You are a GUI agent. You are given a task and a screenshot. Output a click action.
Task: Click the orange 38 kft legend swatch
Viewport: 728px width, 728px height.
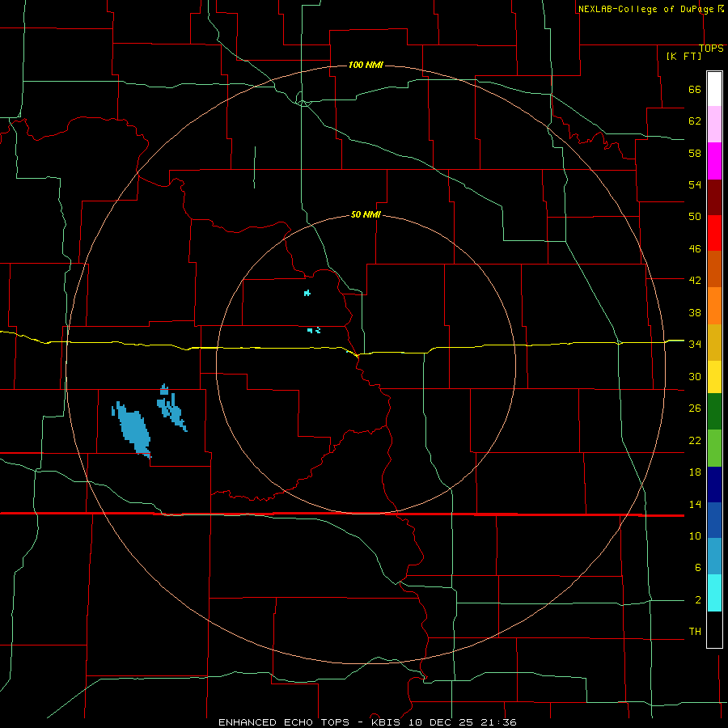coord(714,306)
